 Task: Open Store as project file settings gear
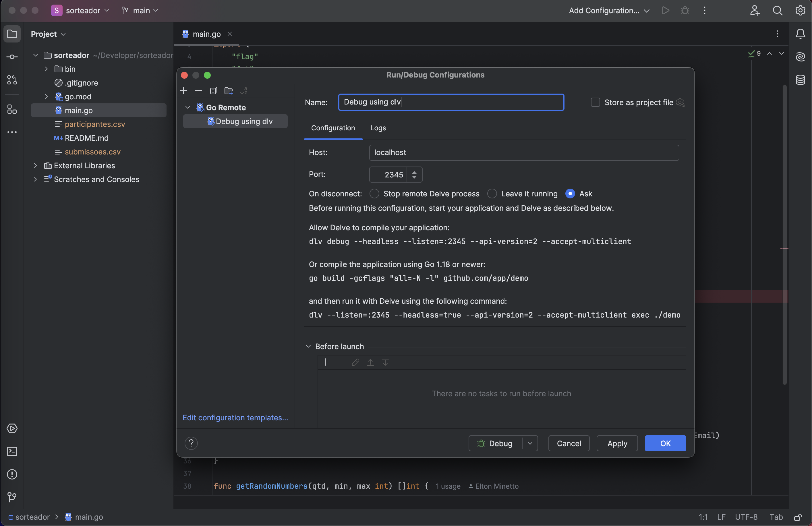[680, 102]
